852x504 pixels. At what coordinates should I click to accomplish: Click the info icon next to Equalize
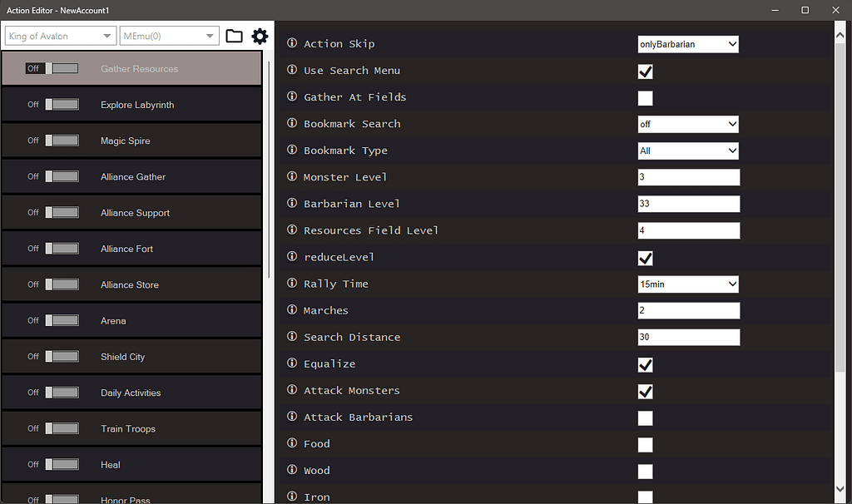tap(290, 364)
